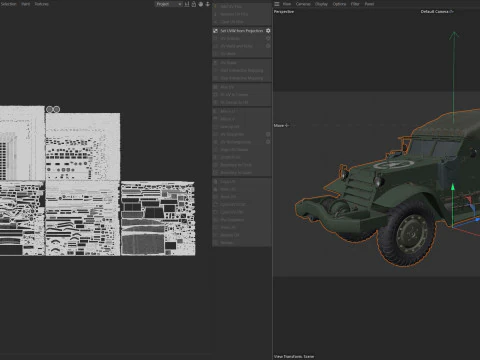The height and width of the screenshot is (360, 480).
Task: Click the ruler icon beside Project dropdown
Action: point(187,4)
